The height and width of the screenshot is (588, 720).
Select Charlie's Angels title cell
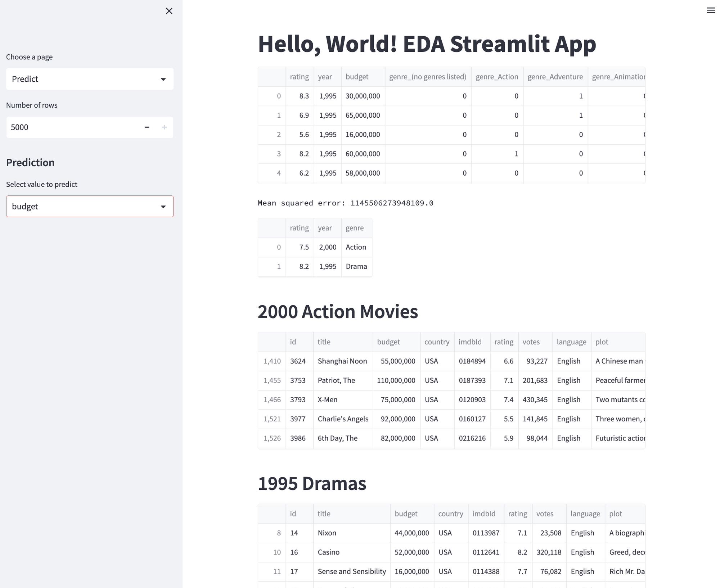(x=343, y=419)
